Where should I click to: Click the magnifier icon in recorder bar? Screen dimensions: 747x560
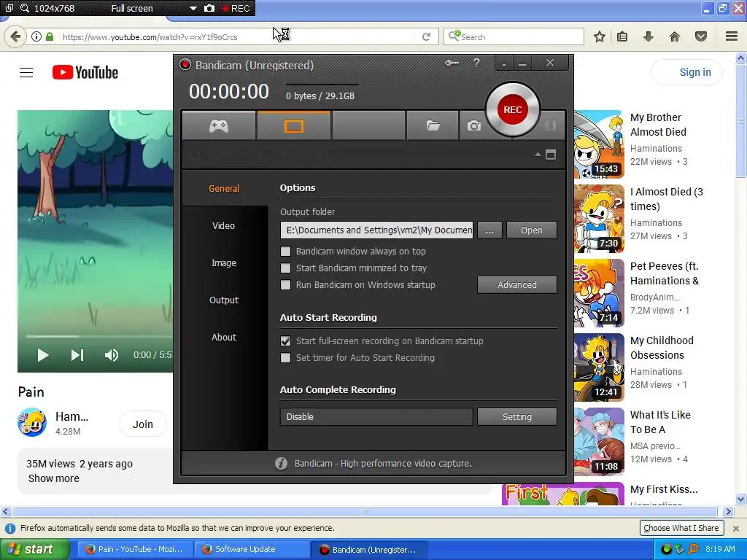(25, 8)
